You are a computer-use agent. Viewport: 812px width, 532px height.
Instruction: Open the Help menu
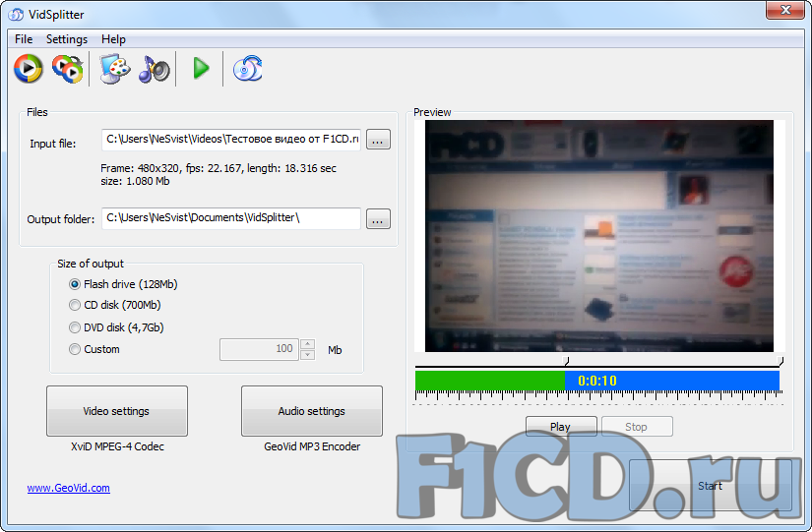[x=113, y=39]
